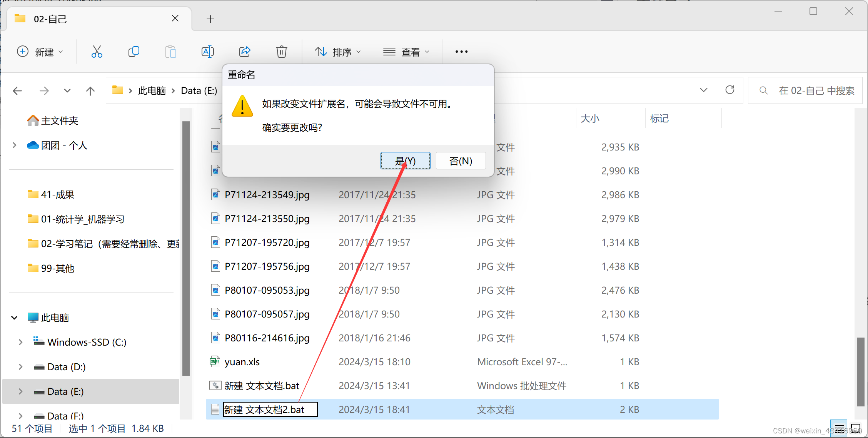Screen dimensions: 868x438
Task: Go up one folder level arrow
Action: 90,91
